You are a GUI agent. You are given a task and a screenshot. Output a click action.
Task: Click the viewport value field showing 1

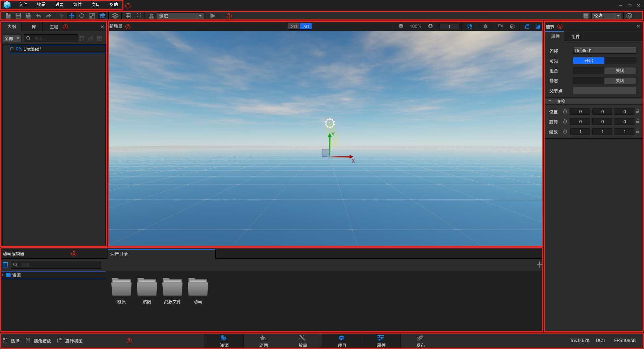point(449,26)
